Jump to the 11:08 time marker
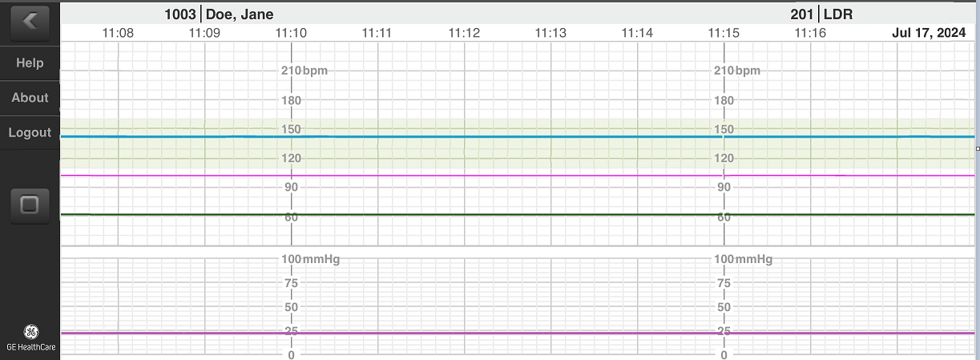 (118, 33)
